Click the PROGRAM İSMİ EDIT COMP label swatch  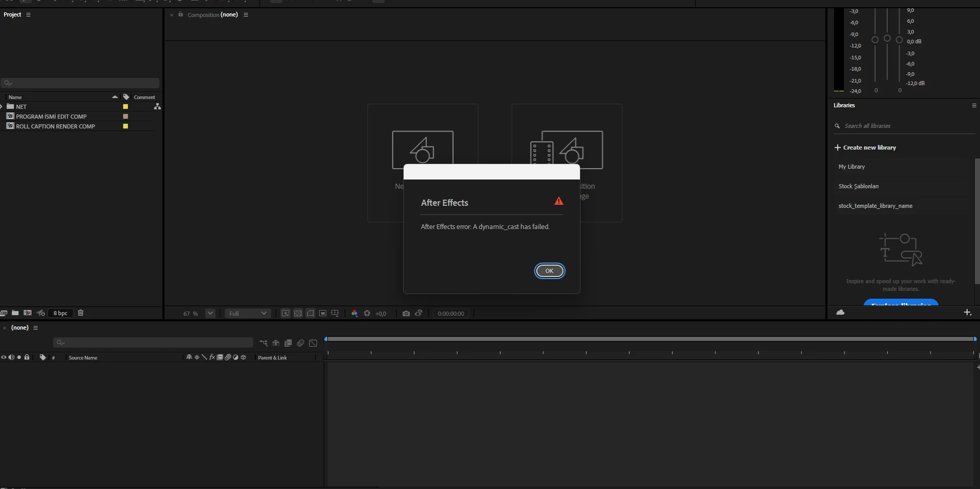pos(125,117)
